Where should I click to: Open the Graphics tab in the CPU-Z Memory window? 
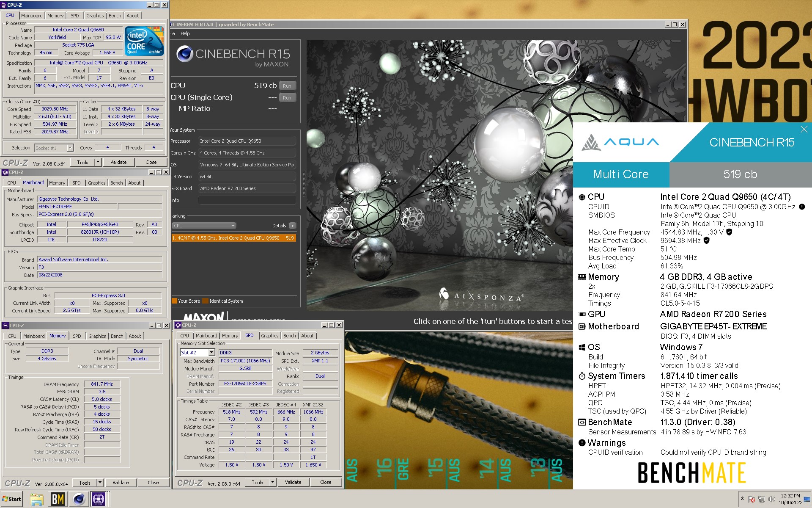tap(97, 336)
